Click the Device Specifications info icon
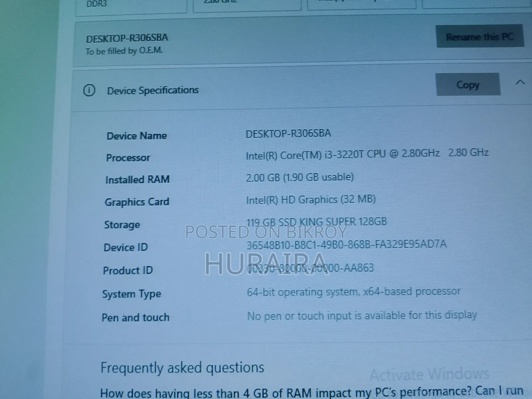Image resolution: width=532 pixels, height=399 pixels. coord(89,90)
